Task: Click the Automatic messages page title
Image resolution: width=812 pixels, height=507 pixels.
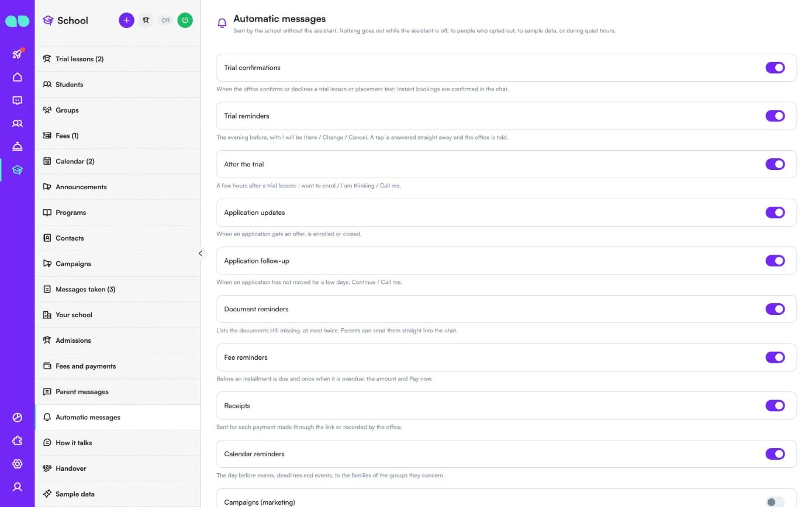Action: tap(279, 19)
